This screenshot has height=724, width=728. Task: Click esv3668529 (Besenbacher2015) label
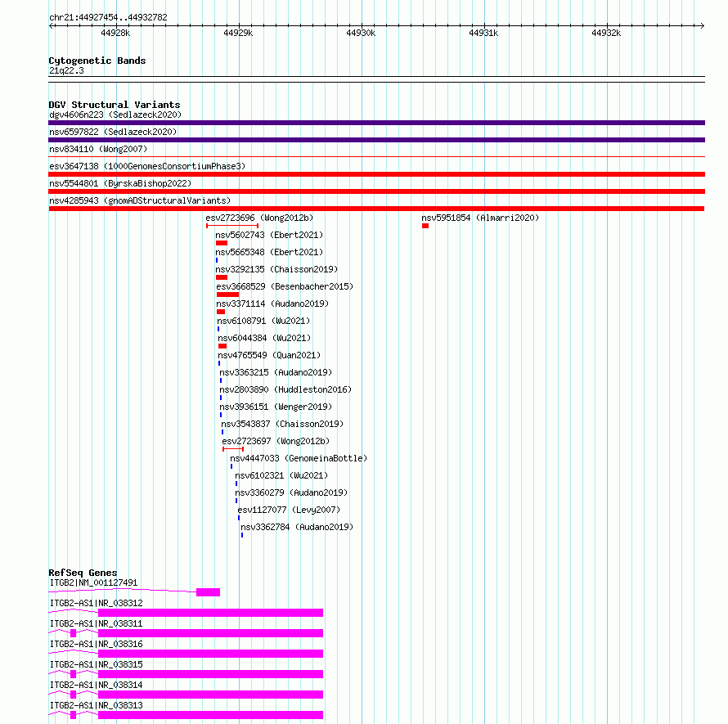[285, 286]
